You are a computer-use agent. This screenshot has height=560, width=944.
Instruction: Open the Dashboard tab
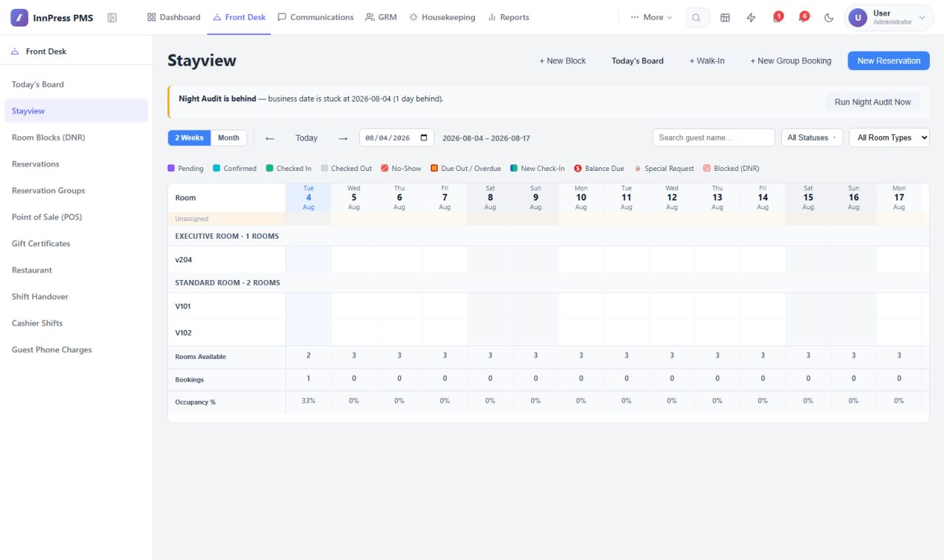174,18
